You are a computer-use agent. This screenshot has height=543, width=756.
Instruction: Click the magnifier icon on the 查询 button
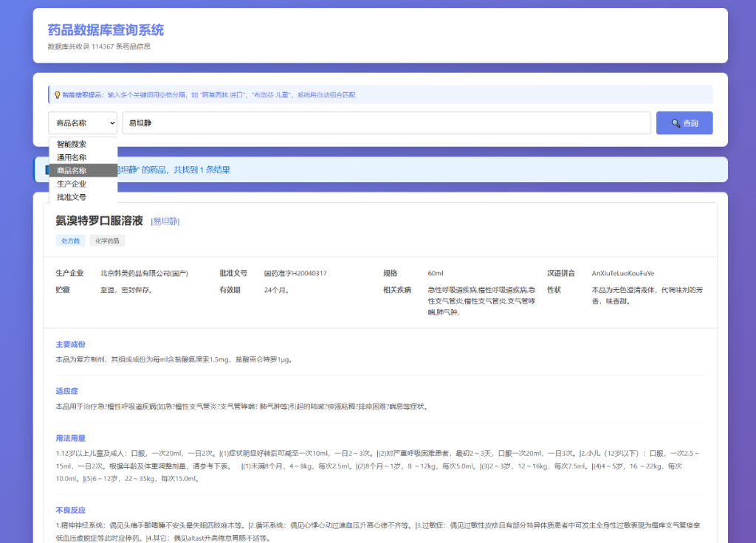click(674, 122)
